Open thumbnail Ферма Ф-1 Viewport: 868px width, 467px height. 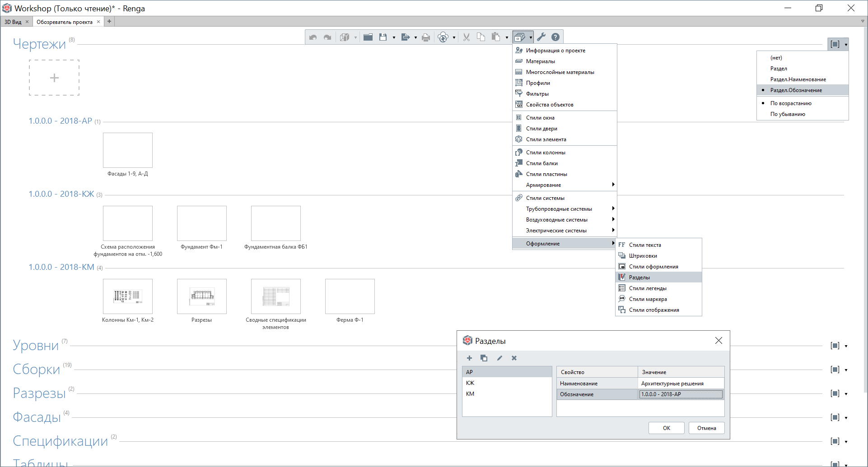[x=350, y=296]
